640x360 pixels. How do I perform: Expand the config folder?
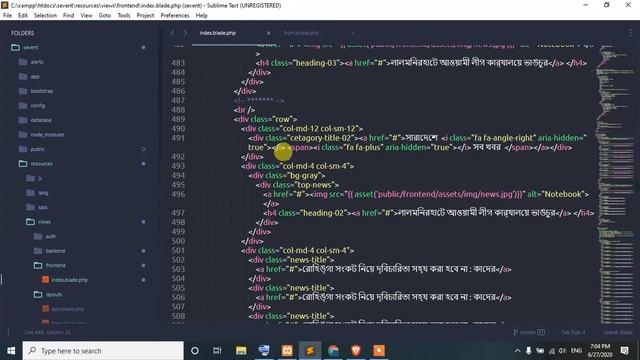tap(38, 106)
